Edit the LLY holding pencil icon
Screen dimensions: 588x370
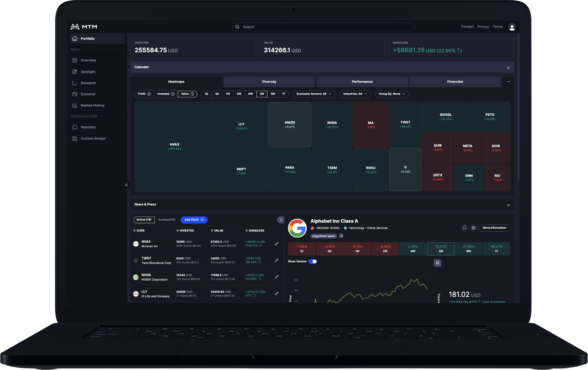point(276,294)
